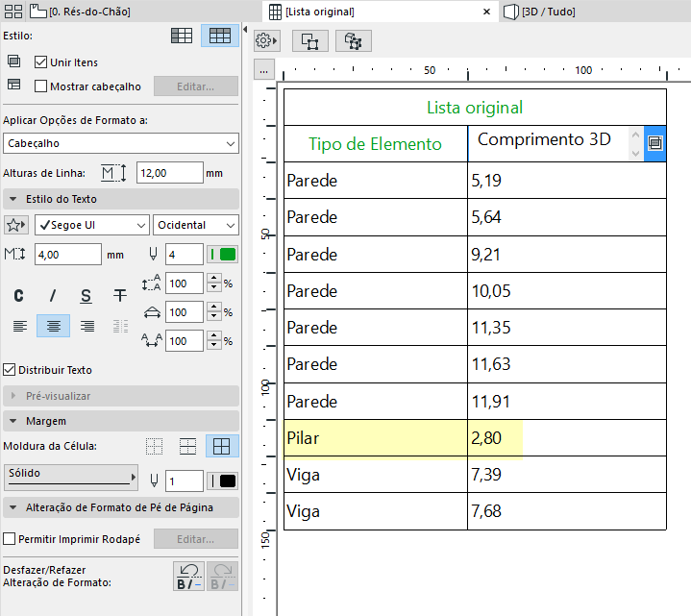Viewport: 691px width, 616px height.
Task: Undo the last format change
Action: click(189, 576)
